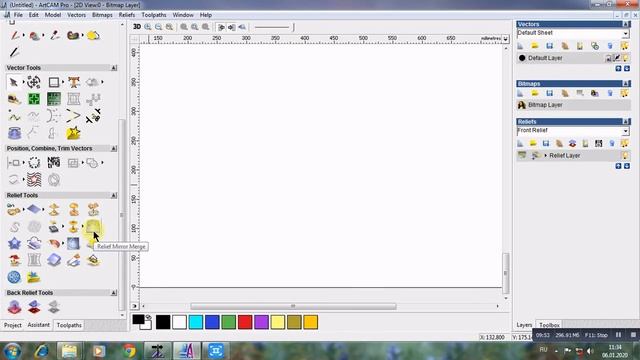Open the ruler units dropdown arrow
Viewport: 640px width, 360px height.
coord(506,39)
